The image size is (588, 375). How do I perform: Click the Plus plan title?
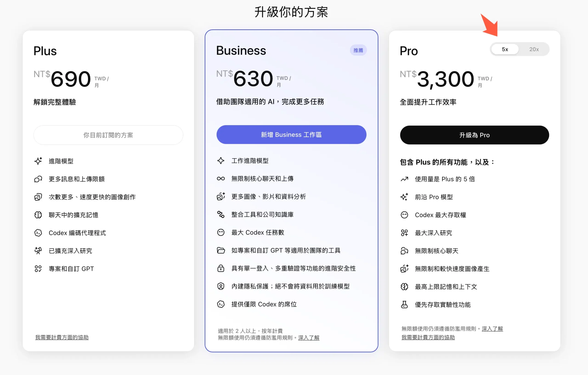(45, 51)
